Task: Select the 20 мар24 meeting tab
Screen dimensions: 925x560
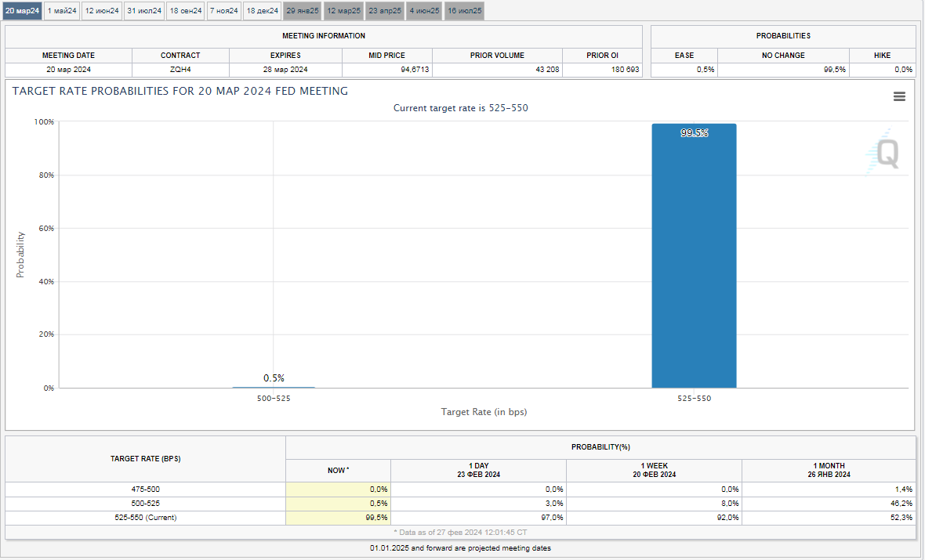Action: tap(22, 11)
